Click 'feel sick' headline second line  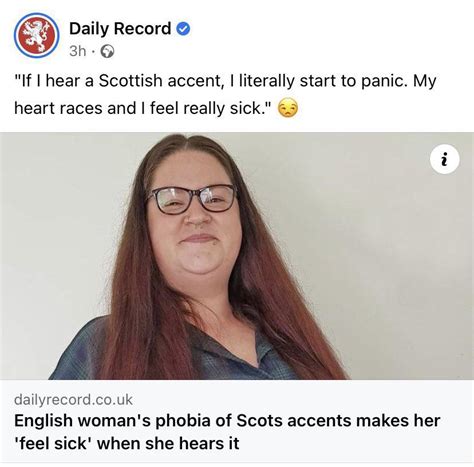pyautogui.click(x=127, y=443)
